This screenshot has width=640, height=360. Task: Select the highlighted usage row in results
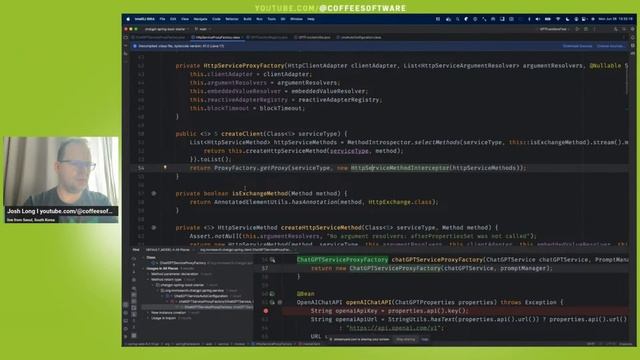[x=198, y=307]
